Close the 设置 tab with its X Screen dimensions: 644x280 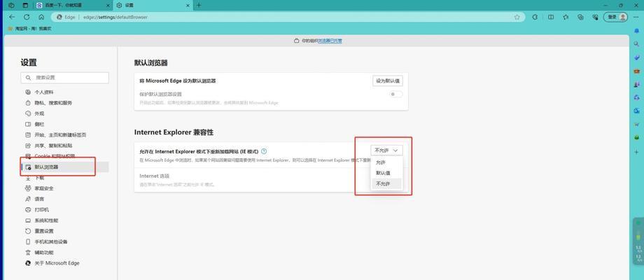(187, 6)
